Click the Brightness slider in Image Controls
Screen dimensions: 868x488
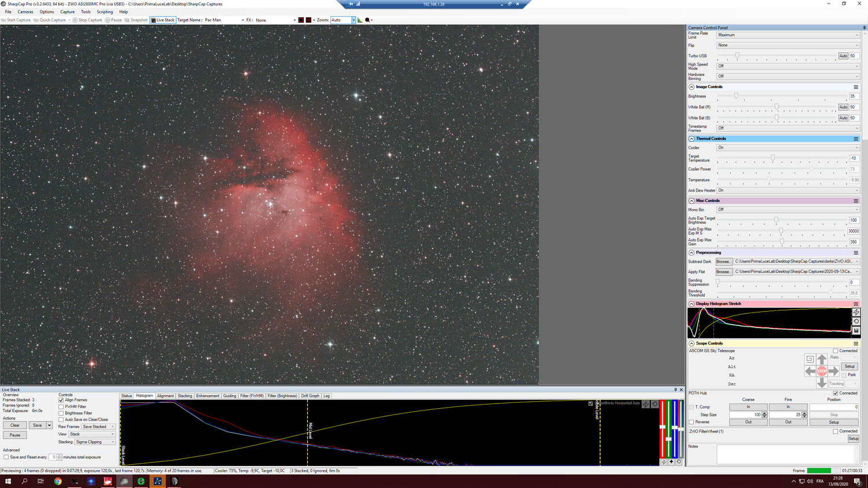click(x=736, y=96)
